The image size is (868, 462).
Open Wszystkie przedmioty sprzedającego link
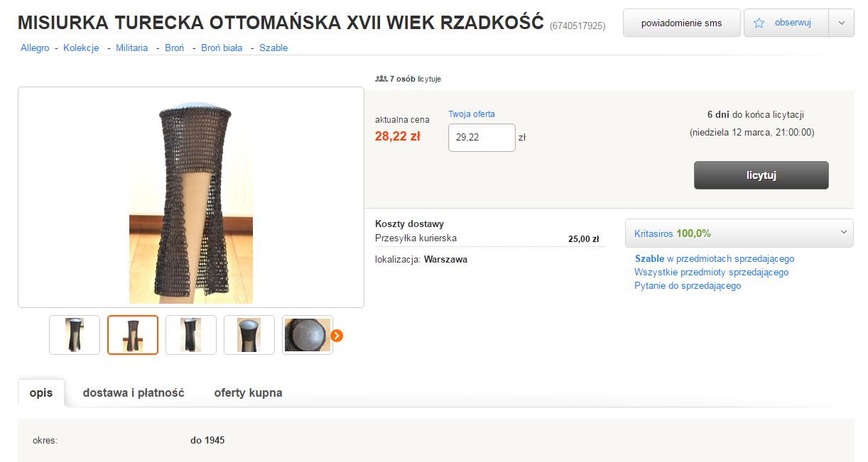click(x=711, y=272)
